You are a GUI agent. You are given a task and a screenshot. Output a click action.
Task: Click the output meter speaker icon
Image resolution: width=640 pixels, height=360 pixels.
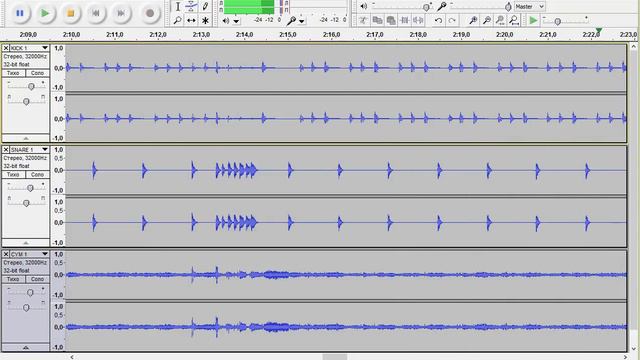point(226,20)
